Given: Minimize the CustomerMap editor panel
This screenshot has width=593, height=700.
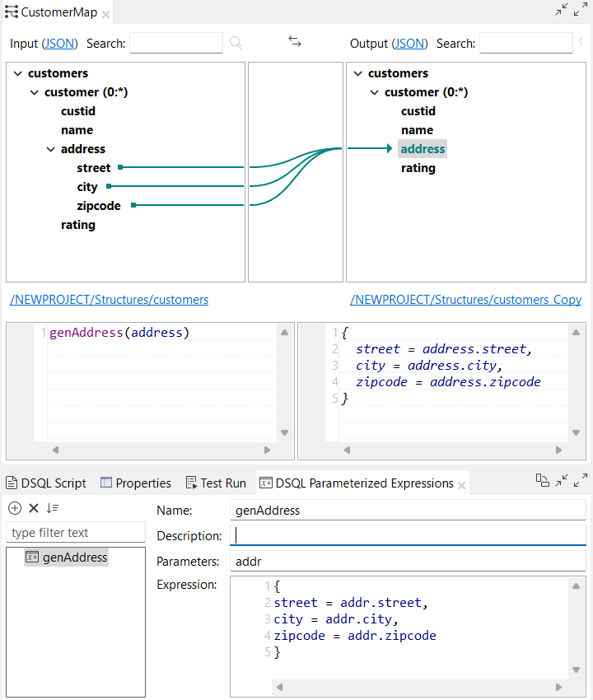Looking at the screenshot, I should point(562,10).
